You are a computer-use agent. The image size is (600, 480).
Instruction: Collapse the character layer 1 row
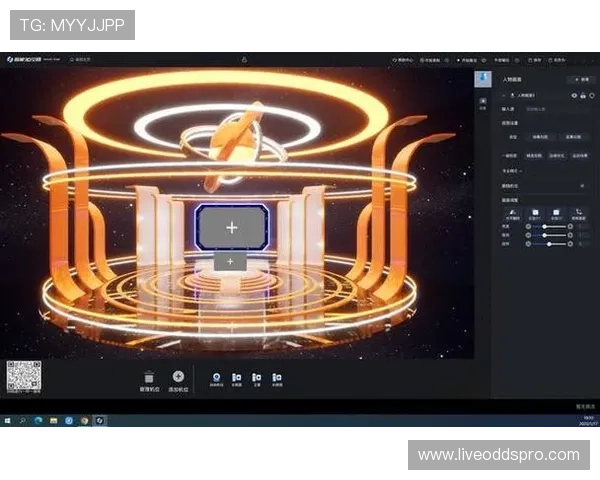pos(504,95)
